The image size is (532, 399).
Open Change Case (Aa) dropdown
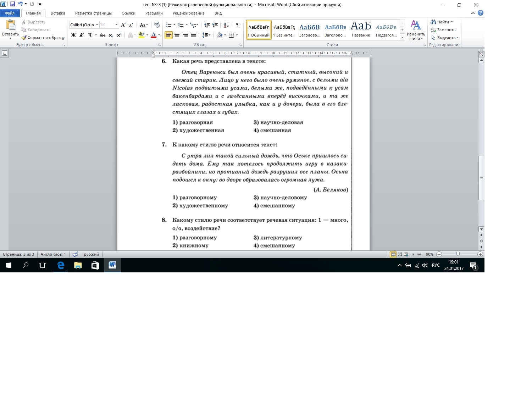144,25
